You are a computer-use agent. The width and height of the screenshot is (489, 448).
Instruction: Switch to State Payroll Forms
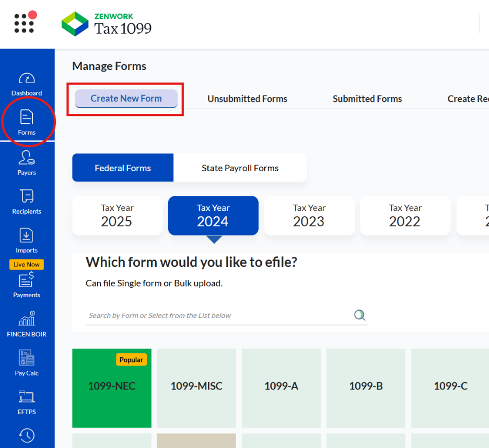[240, 168]
